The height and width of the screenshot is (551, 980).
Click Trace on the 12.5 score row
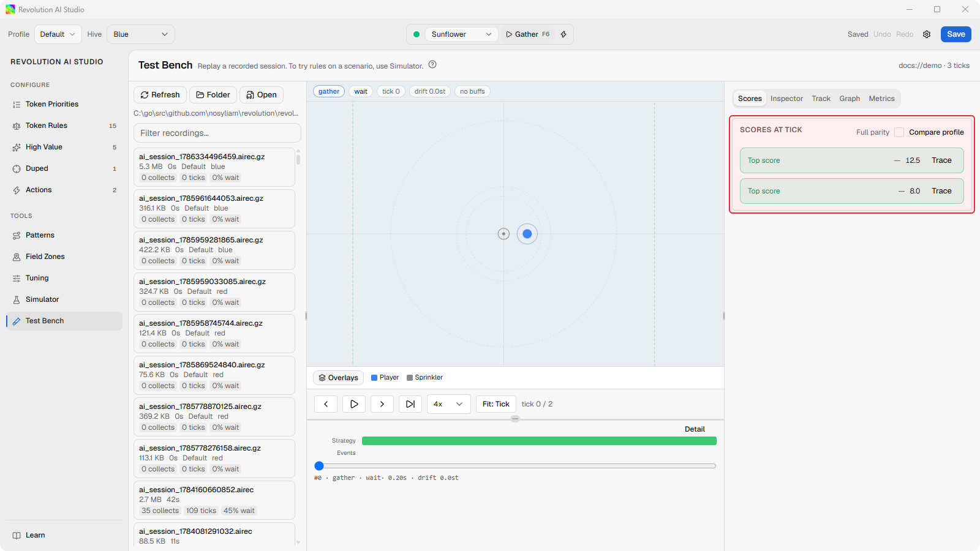pyautogui.click(x=941, y=160)
